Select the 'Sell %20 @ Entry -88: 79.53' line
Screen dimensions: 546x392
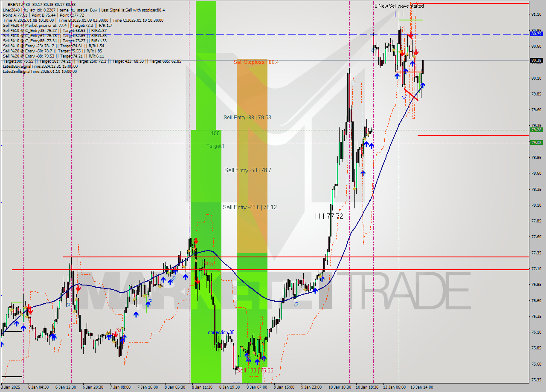pyautogui.click(x=53, y=56)
